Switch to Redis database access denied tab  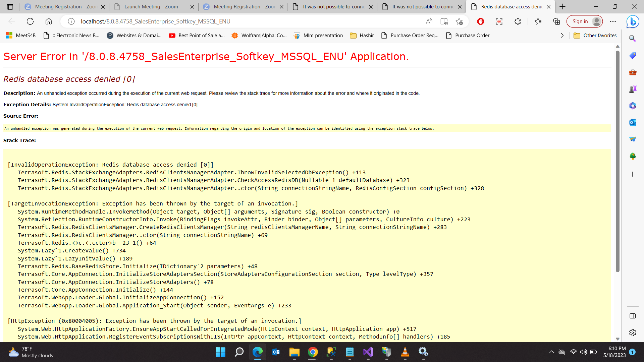pos(511,7)
